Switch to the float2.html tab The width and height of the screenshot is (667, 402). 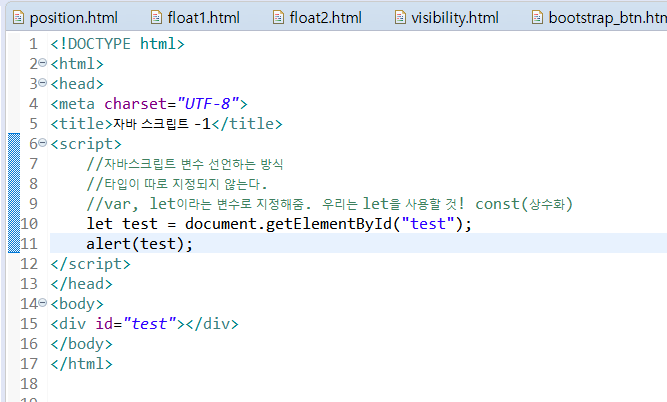317,18
